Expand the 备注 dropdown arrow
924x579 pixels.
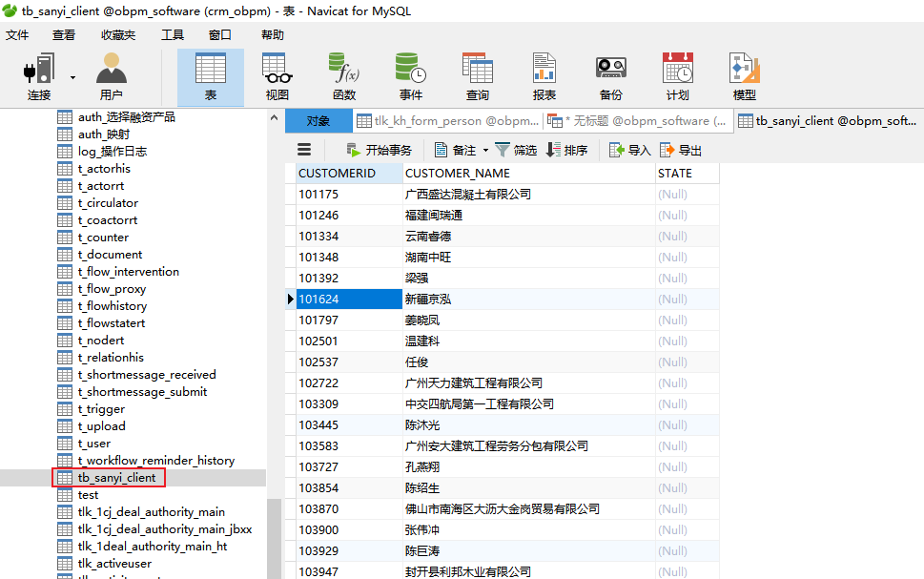click(485, 151)
